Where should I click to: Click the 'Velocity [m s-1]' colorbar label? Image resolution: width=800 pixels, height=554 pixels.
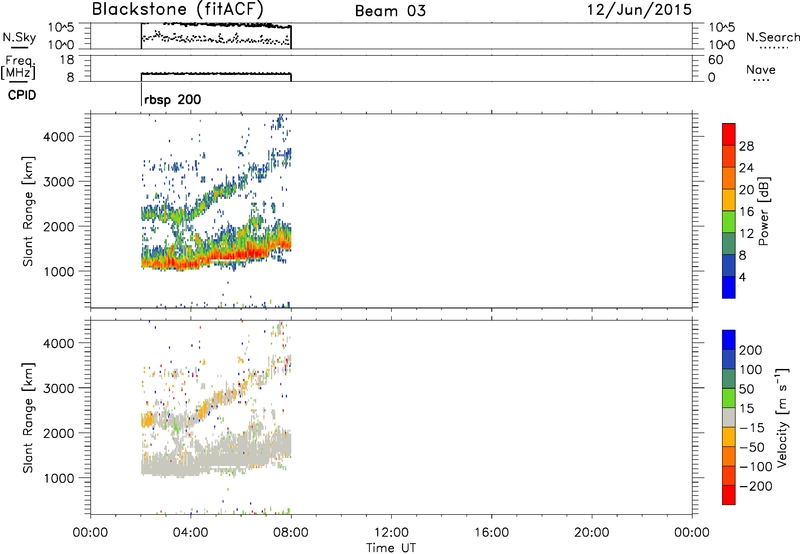click(782, 417)
